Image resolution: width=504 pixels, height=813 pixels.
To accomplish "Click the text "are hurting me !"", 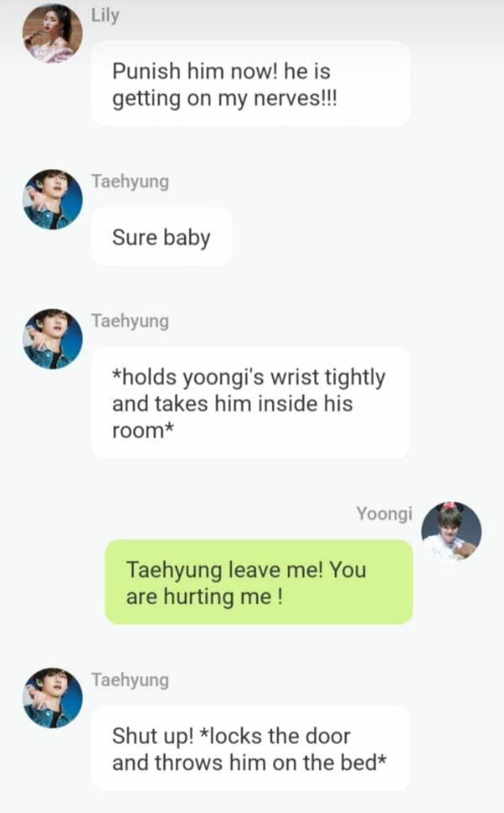I will pyautogui.click(x=205, y=596).
